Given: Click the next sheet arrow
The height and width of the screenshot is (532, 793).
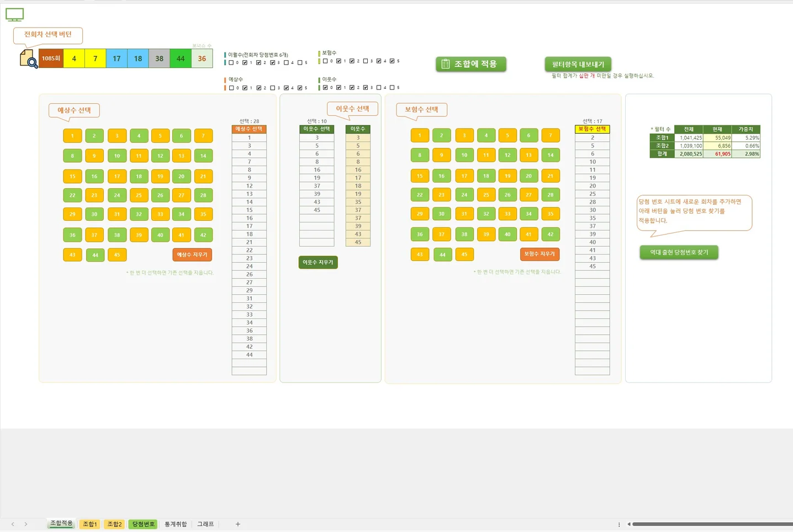Looking at the screenshot, I should point(26,524).
